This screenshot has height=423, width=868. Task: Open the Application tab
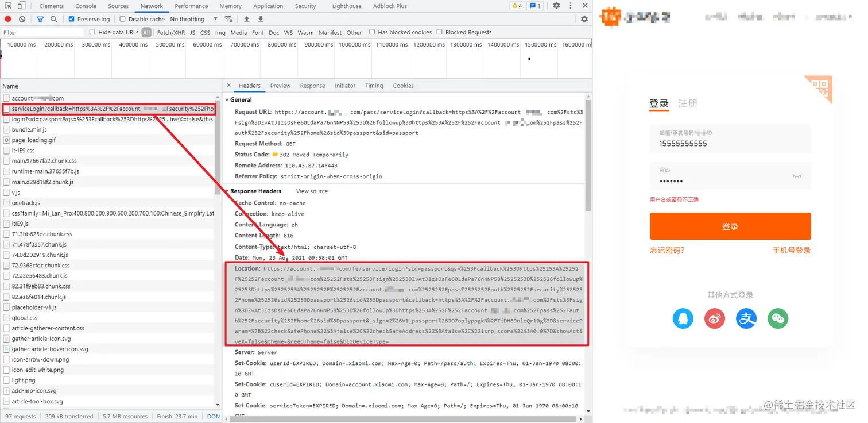(x=268, y=6)
